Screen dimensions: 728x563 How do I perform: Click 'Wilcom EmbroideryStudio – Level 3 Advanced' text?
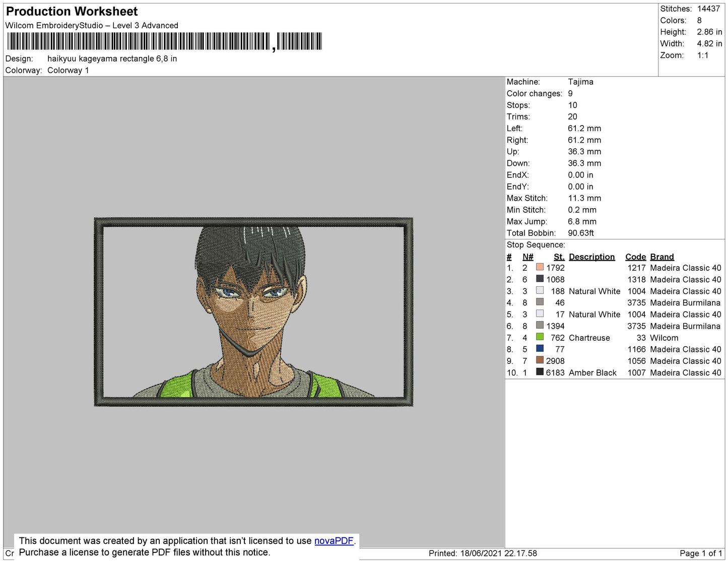point(92,25)
